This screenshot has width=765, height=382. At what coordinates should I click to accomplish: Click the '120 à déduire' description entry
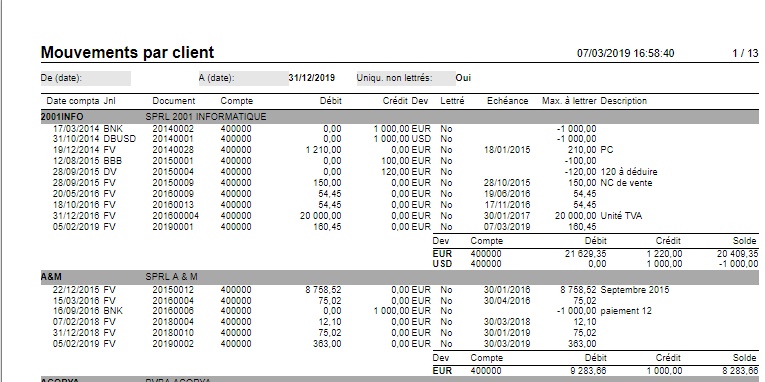point(628,172)
